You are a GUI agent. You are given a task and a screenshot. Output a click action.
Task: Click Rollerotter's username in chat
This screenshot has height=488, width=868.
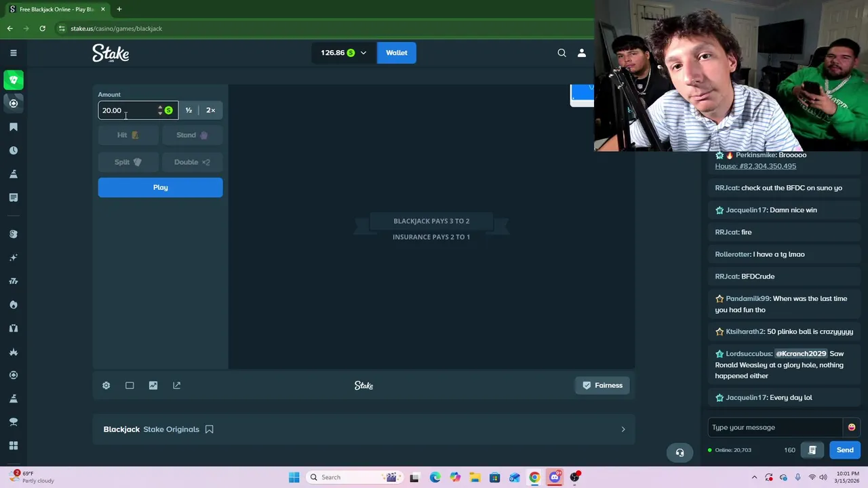point(732,254)
